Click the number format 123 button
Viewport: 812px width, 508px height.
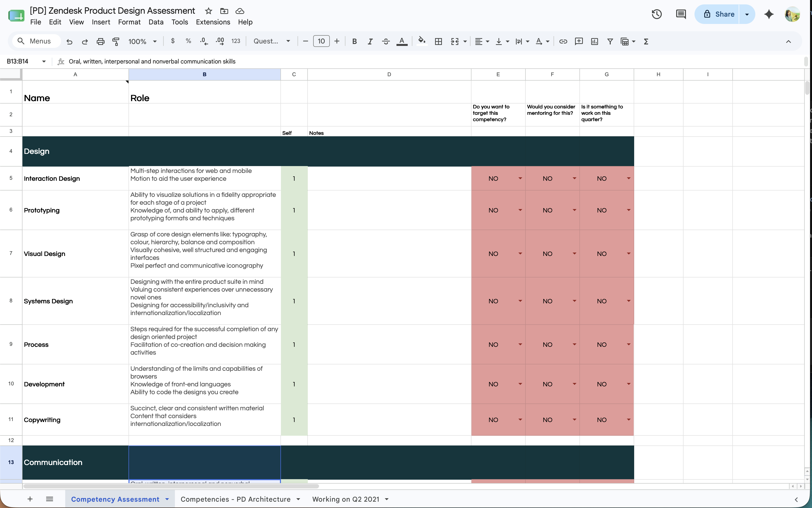(x=236, y=41)
